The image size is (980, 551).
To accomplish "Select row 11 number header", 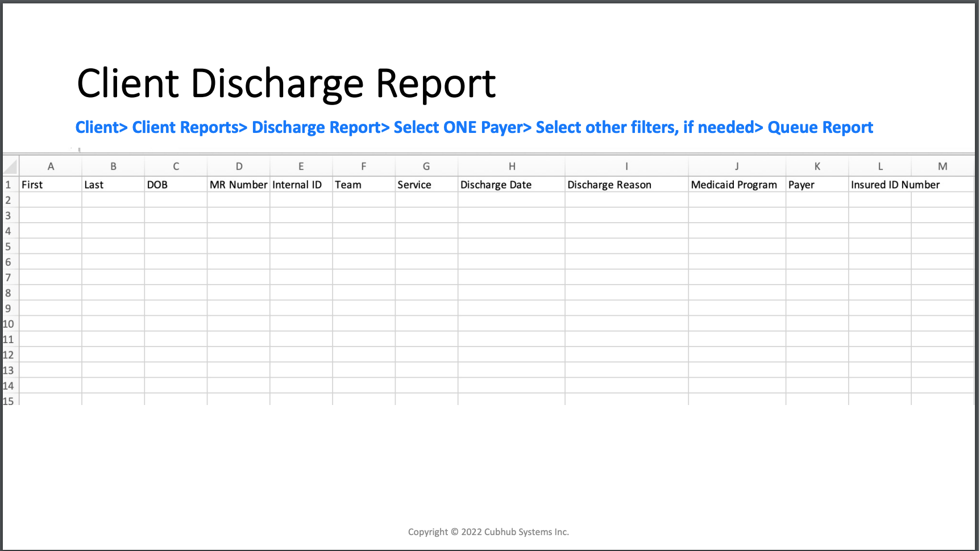I will click(11, 339).
